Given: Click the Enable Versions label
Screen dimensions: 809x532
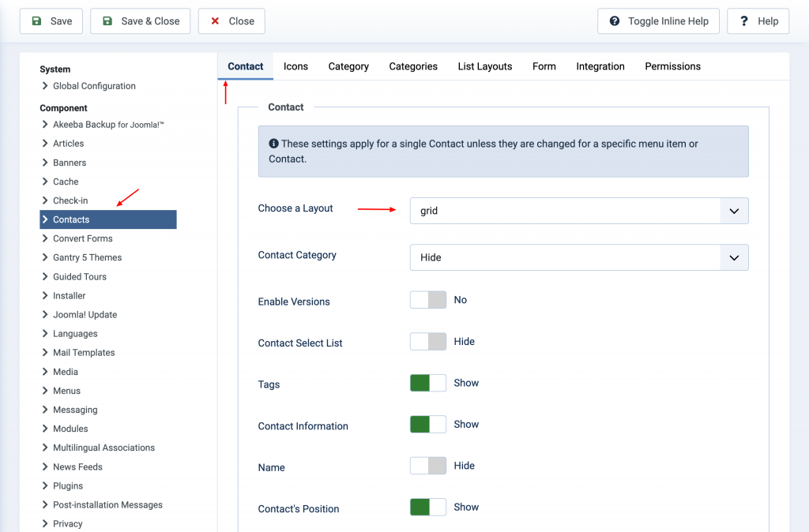Looking at the screenshot, I should tap(294, 302).
